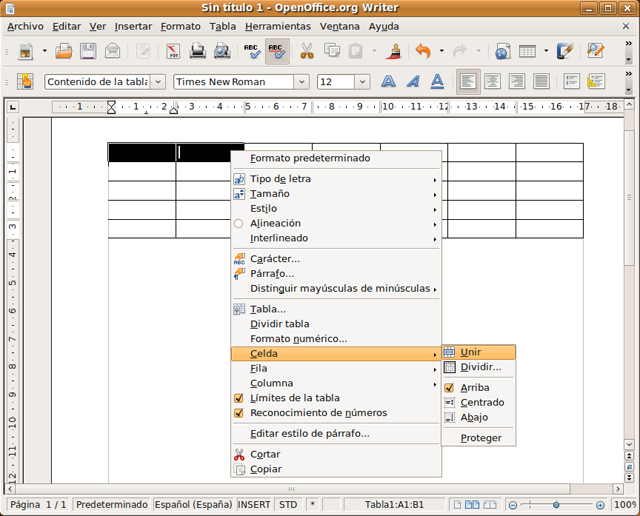
Task: Open the Times New Roman font dropdown
Action: pyautogui.click(x=301, y=82)
